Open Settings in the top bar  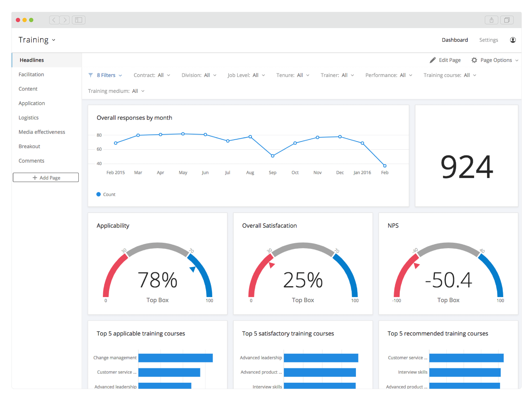click(x=488, y=40)
